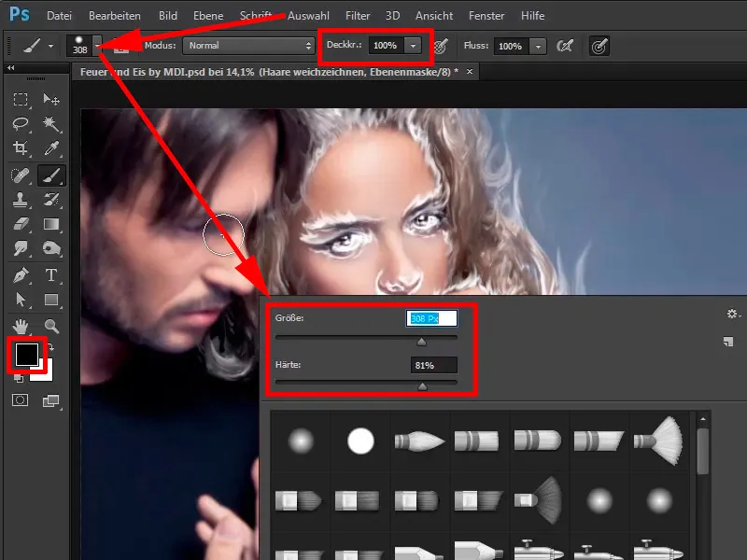Click the Fluss 100% flow field
This screenshot has height=560, width=747.
pyautogui.click(x=512, y=46)
